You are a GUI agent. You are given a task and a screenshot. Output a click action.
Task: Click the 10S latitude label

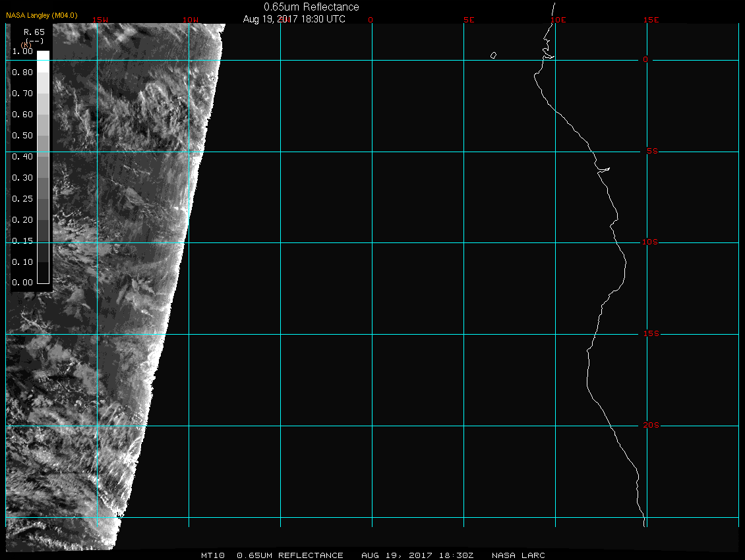(649, 242)
